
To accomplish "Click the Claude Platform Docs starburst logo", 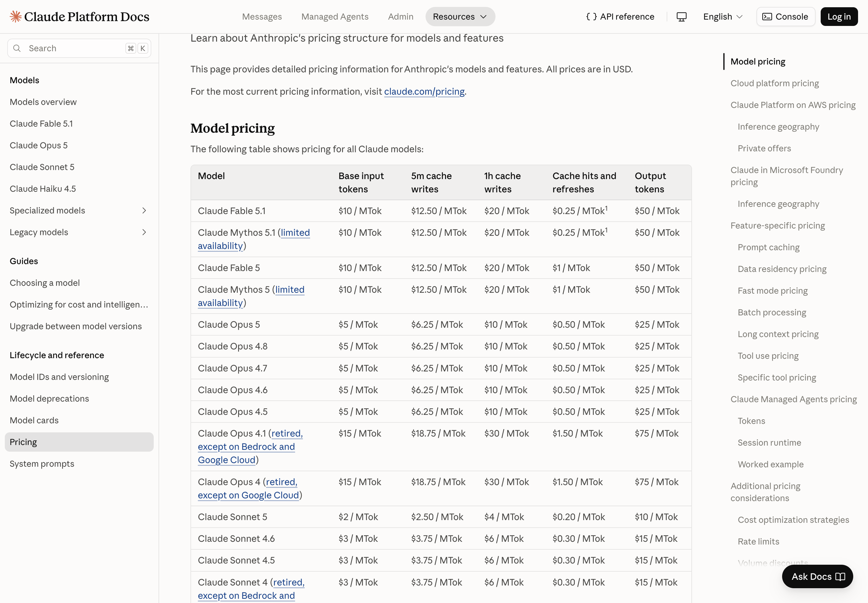I will coord(15,17).
